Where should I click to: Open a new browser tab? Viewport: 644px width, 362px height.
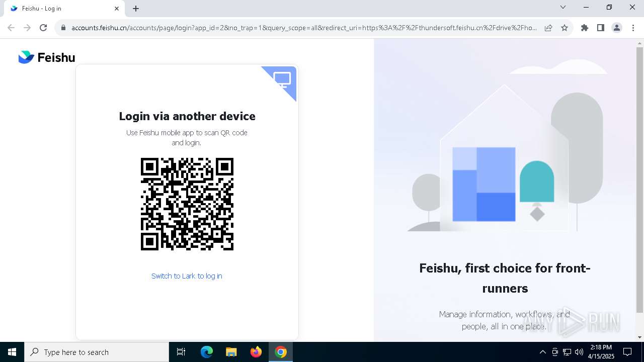pos(136,9)
